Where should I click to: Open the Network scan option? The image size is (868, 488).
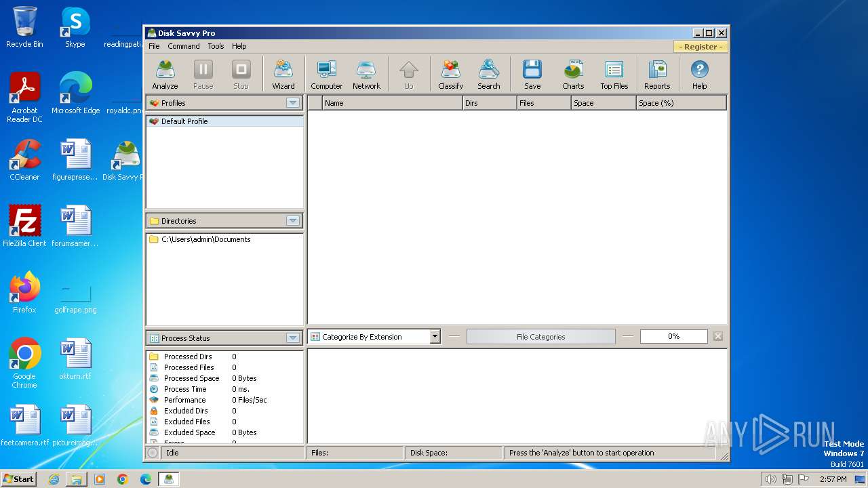(x=366, y=75)
